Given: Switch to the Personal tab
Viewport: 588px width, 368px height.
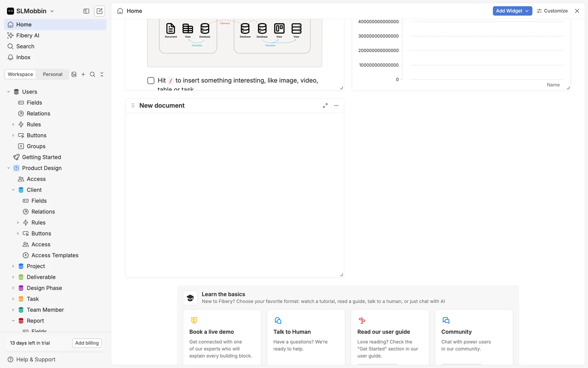Looking at the screenshot, I should [x=52, y=75].
